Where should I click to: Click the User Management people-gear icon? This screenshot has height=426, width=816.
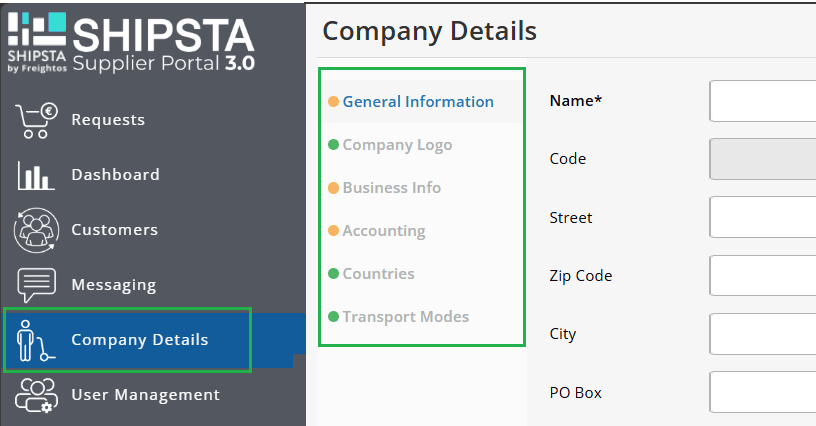pyautogui.click(x=36, y=396)
